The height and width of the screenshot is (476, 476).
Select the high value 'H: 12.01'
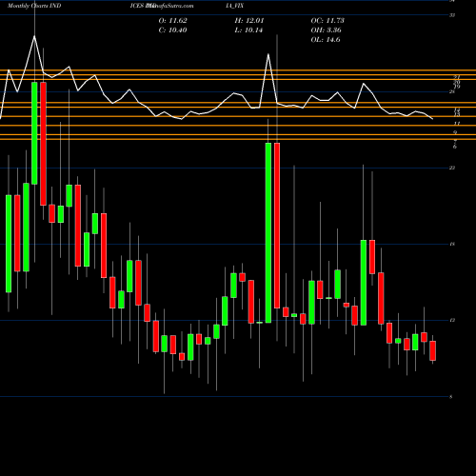249,21
